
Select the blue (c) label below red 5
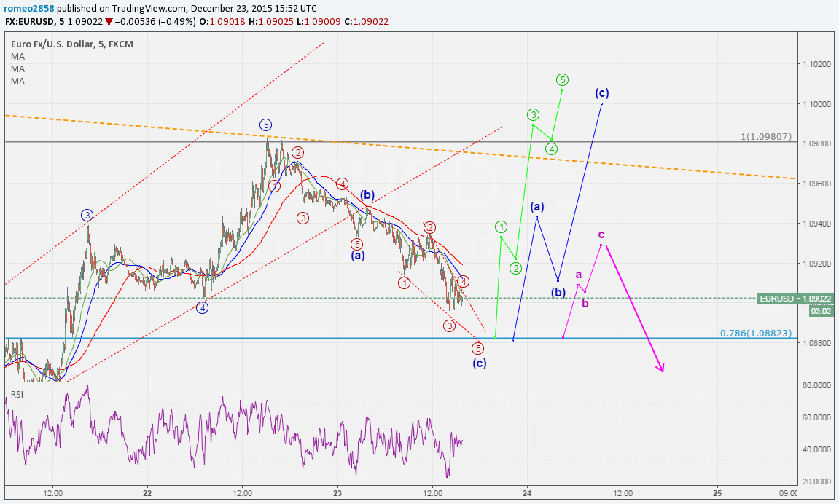(x=480, y=363)
